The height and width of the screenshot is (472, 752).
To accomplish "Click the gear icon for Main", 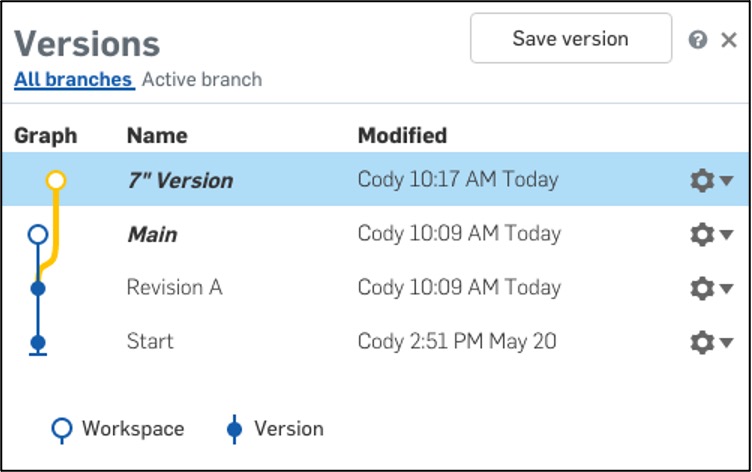I will (702, 235).
